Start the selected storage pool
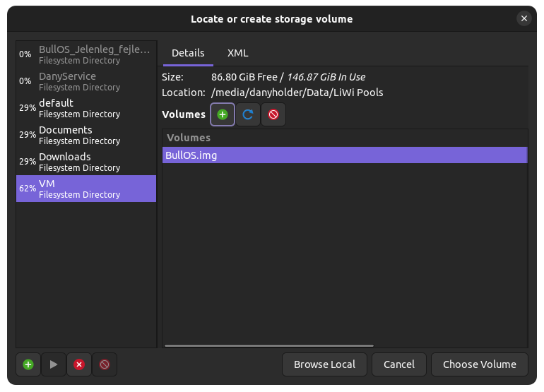The height and width of the screenshot is (392, 544). (54, 364)
